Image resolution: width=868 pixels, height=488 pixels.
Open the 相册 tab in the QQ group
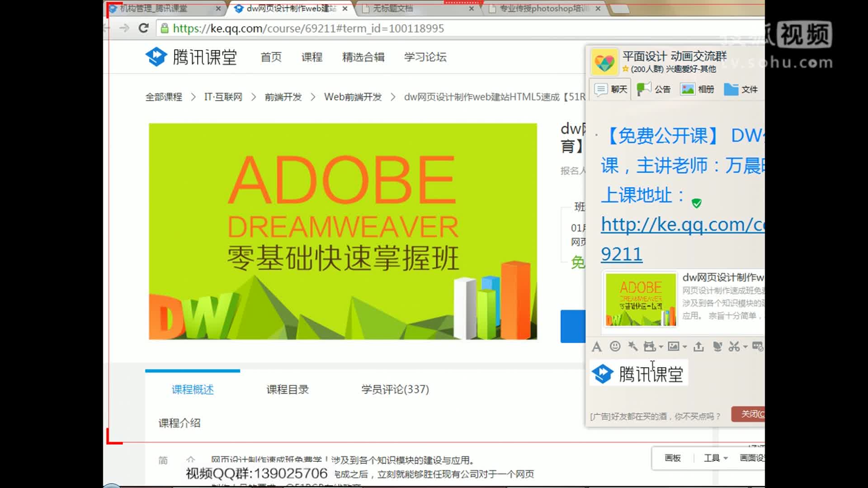[x=698, y=89]
